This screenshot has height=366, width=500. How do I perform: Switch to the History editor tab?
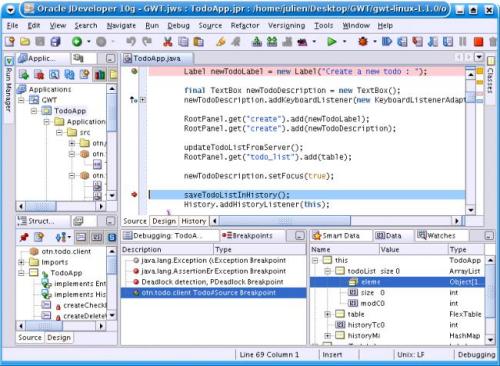point(193,221)
